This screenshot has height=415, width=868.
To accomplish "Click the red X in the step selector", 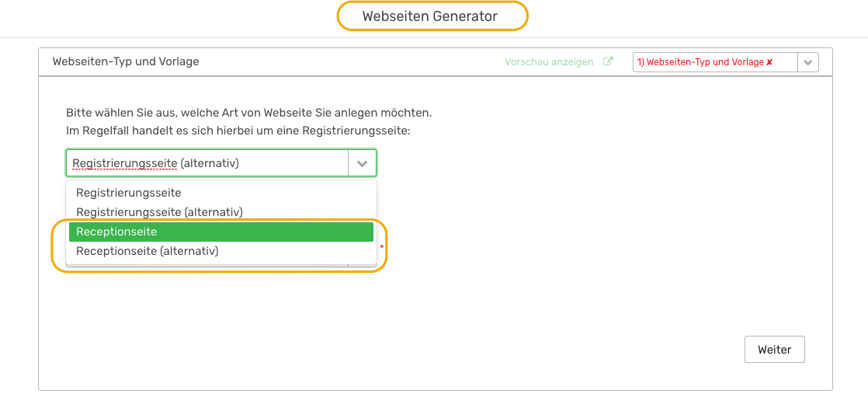I will point(769,63).
